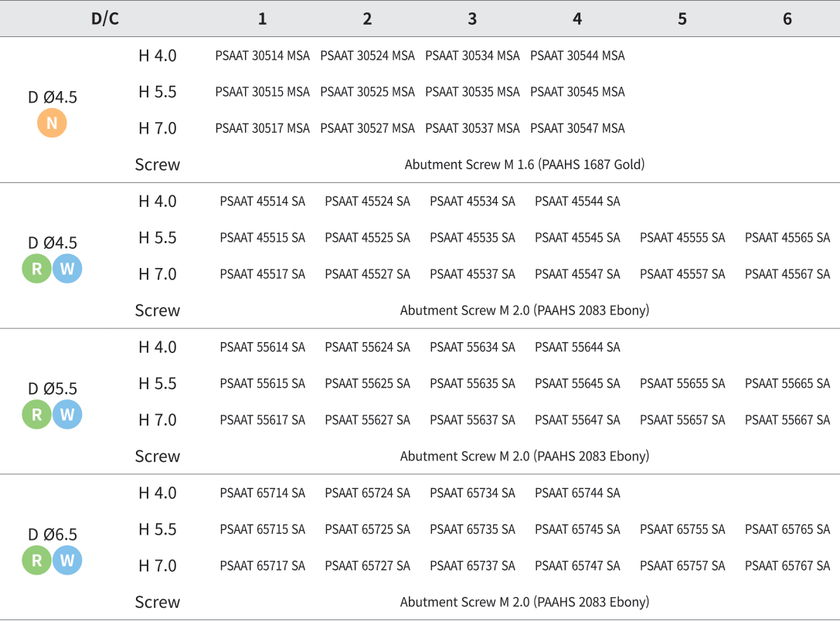The image size is (840, 621).
Task: Click part number PSAAT 30544 MSA
Action: point(577,56)
